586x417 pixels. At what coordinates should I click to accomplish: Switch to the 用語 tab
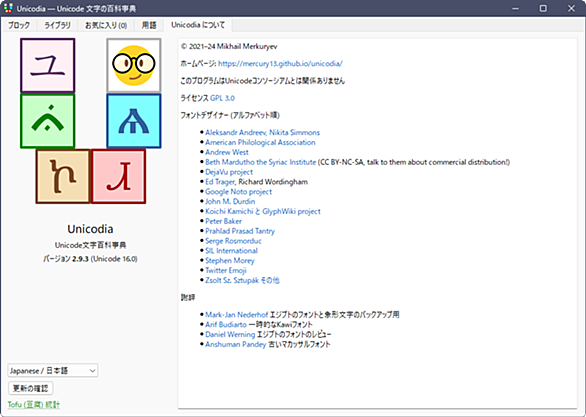pyautogui.click(x=149, y=25)
